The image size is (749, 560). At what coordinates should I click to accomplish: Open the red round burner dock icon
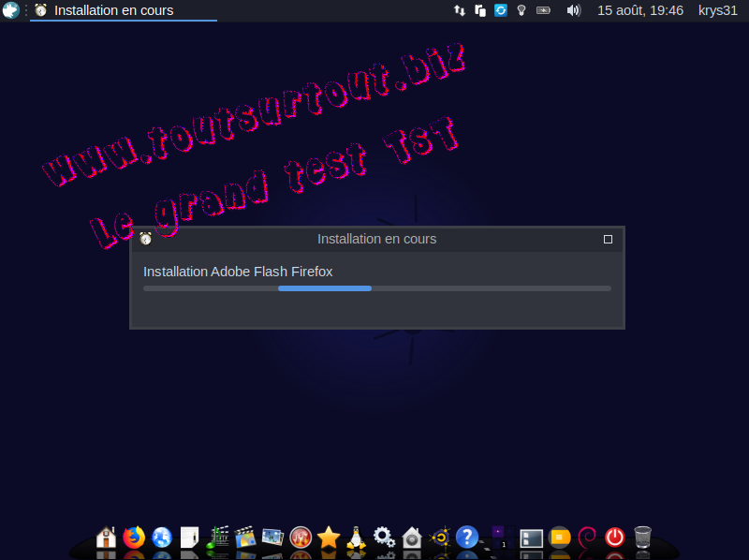point(301,538)
